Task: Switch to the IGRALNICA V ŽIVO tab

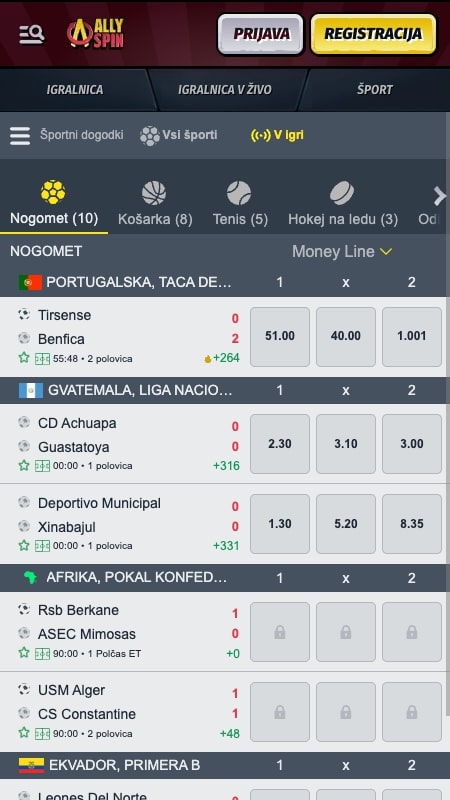Action: tap(224, 90)
